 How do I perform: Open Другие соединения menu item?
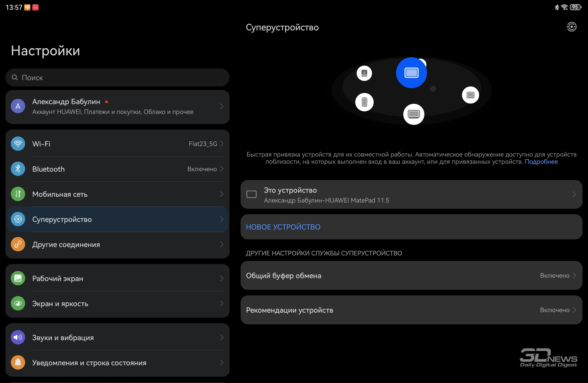point(117,244)
